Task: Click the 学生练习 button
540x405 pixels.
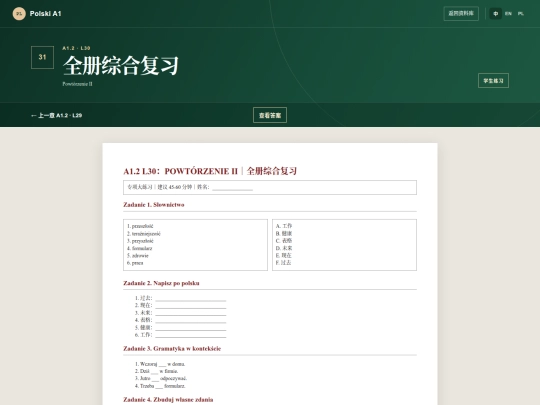Action: (x=493, y=81)
